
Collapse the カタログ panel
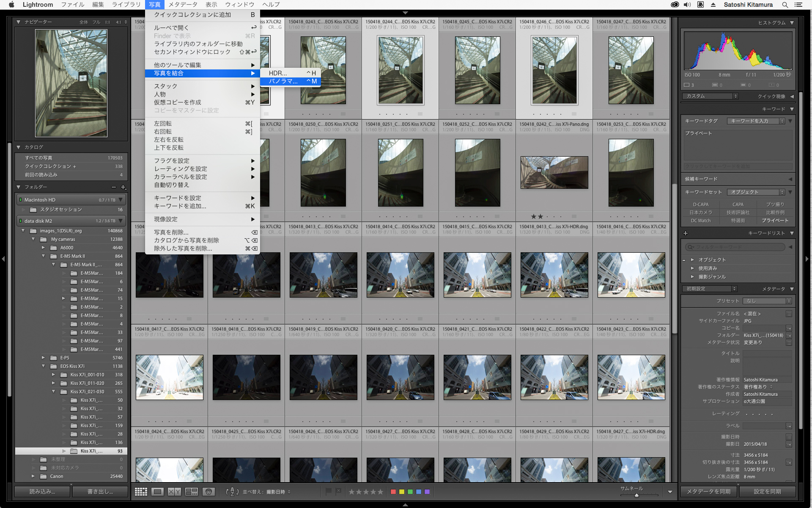click(18, 147)
